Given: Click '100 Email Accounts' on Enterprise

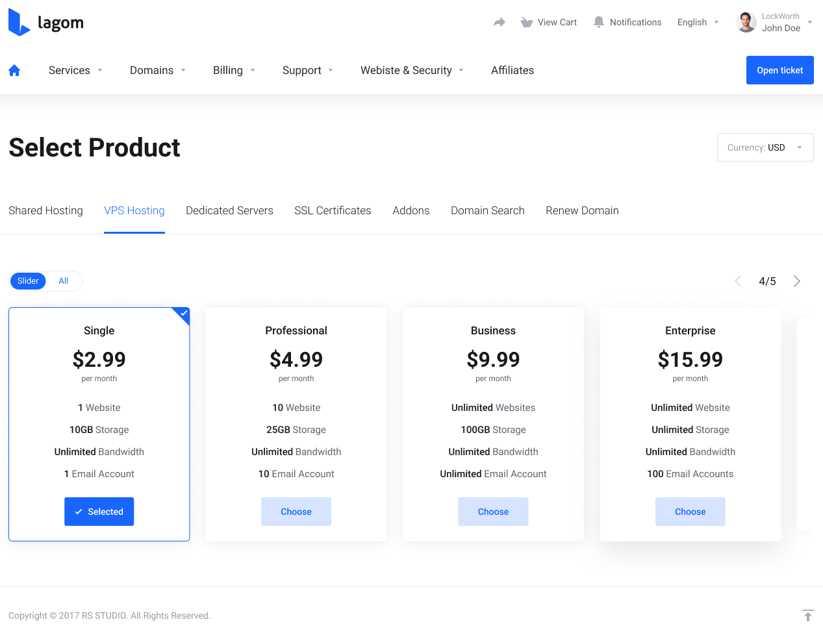Looking at the screenshot, I should point(690,474).
